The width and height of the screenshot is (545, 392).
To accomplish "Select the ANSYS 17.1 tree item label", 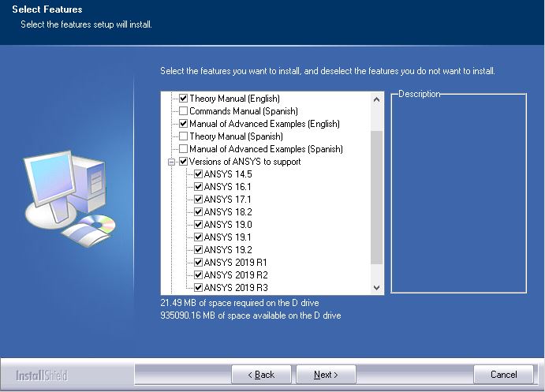I will [x=227, y=200].
